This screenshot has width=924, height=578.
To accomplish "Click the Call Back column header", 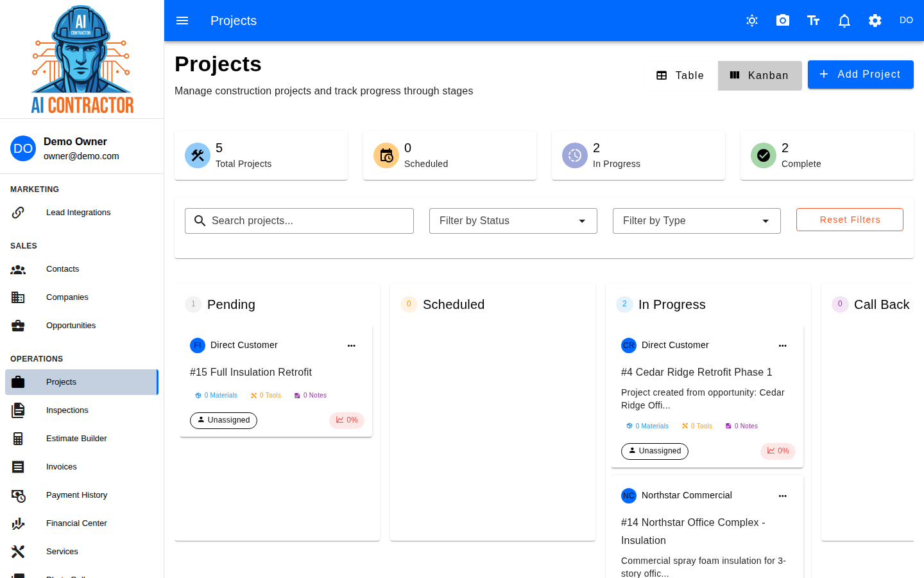I will pos(882,304).
